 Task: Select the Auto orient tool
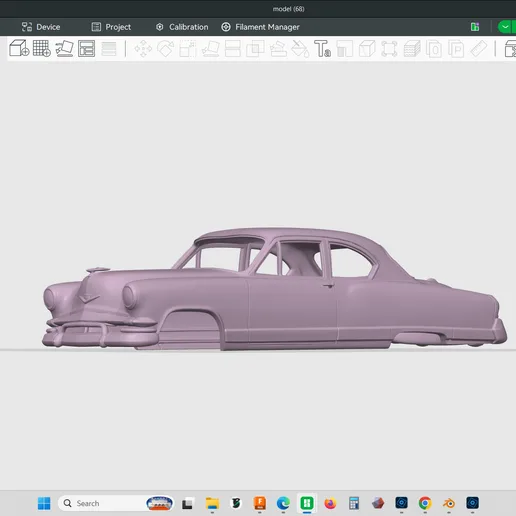click(64, 49)
